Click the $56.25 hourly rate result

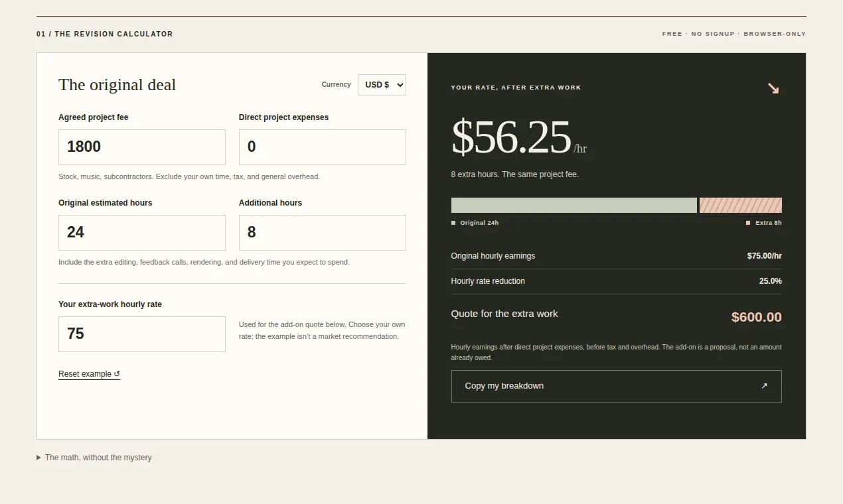pos(511,137)
